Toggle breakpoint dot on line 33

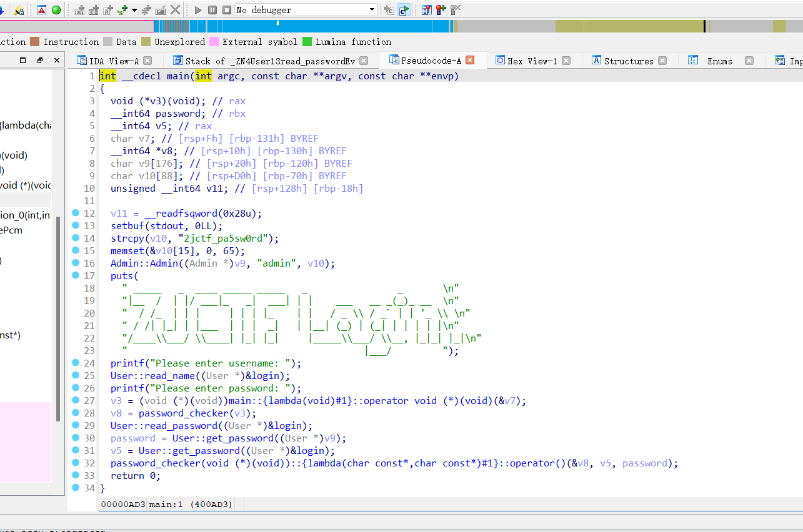pyautogui.click(x=76, y=475)
